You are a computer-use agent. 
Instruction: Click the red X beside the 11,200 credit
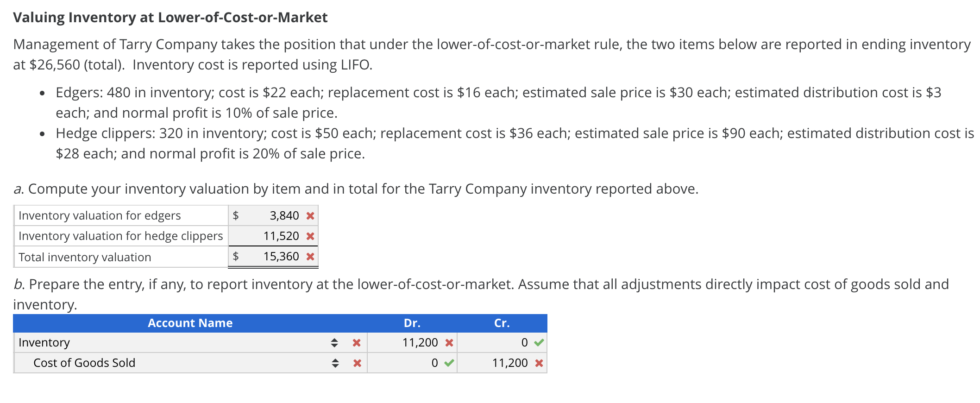point(538,363)
